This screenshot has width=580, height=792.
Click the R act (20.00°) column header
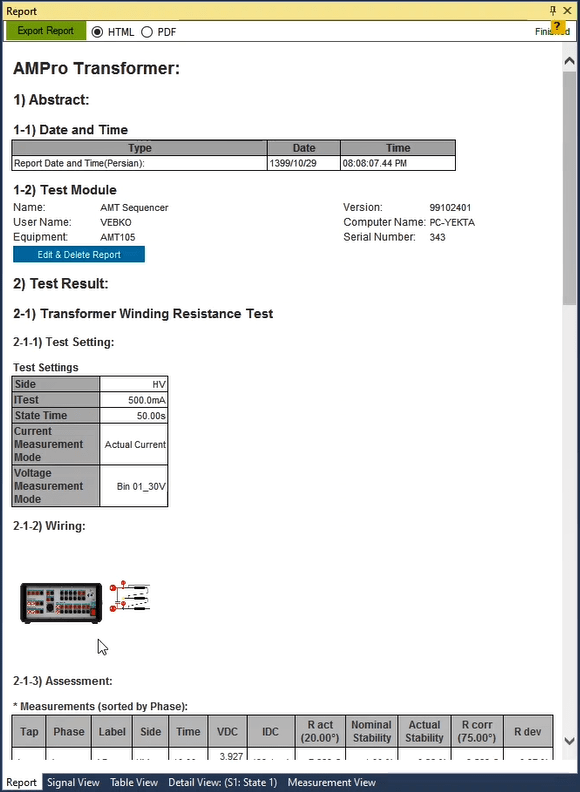pyautogui.click(x=320, y=731)
